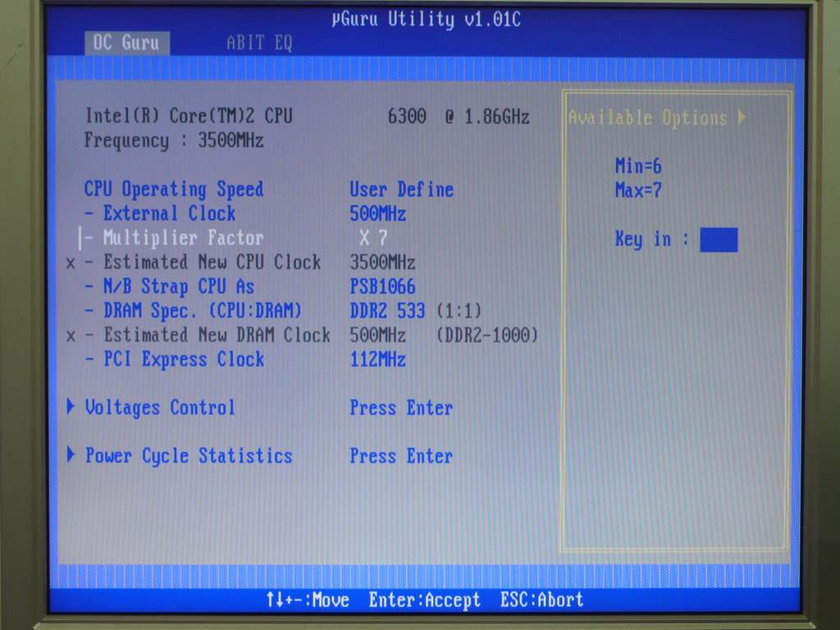Click the µGuru Utility v1.01C title
Viewport: 840px width, 630px height.
pyautogui.click(x=426, y=20)
